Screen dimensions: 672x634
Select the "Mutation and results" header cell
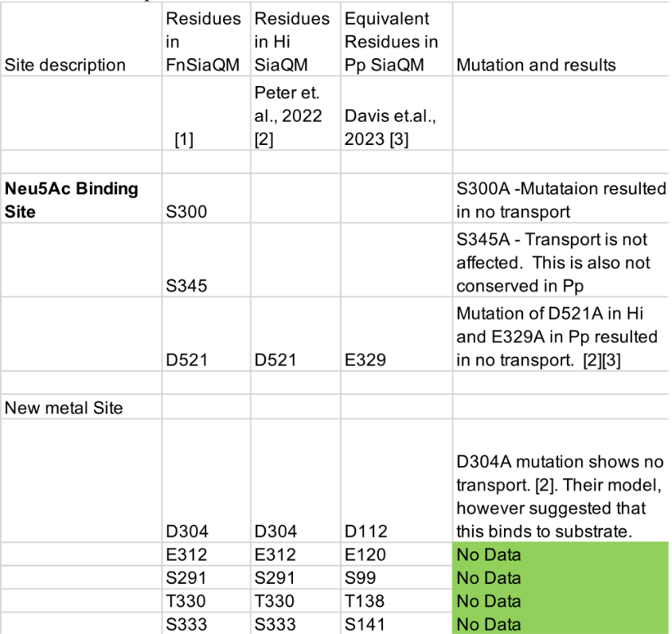(x=535, y=65)
